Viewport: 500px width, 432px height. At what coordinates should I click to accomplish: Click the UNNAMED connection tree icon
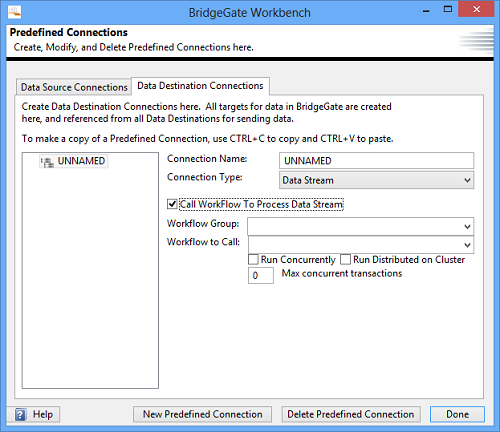tap(47, 162)
